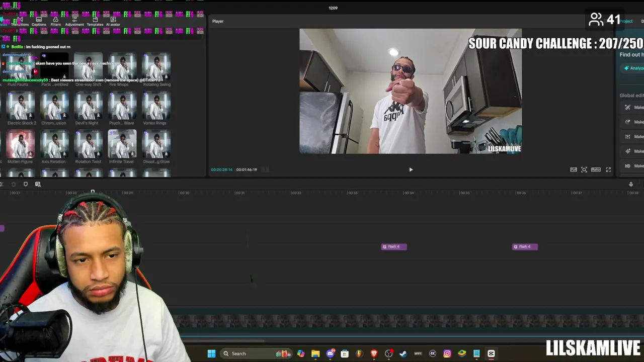Click the timeline playhead marker

pos(93,192)
